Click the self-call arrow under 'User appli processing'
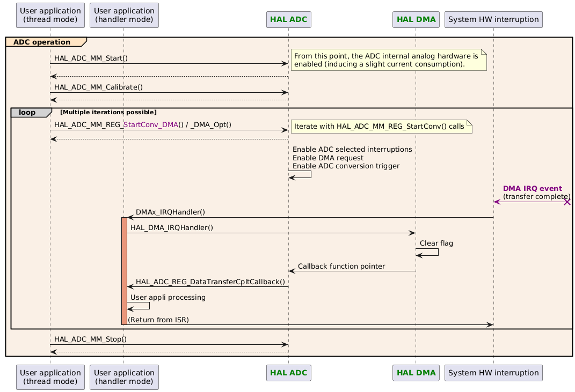This screenshot has width=575, height=392. pyautogui.click(x=139, y=306)
